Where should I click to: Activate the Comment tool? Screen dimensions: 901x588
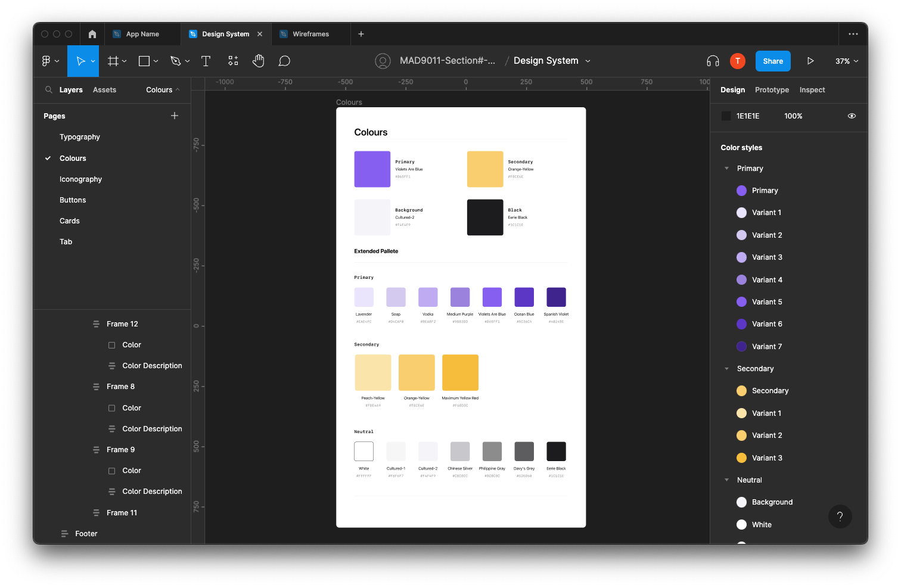coord(284,61)
